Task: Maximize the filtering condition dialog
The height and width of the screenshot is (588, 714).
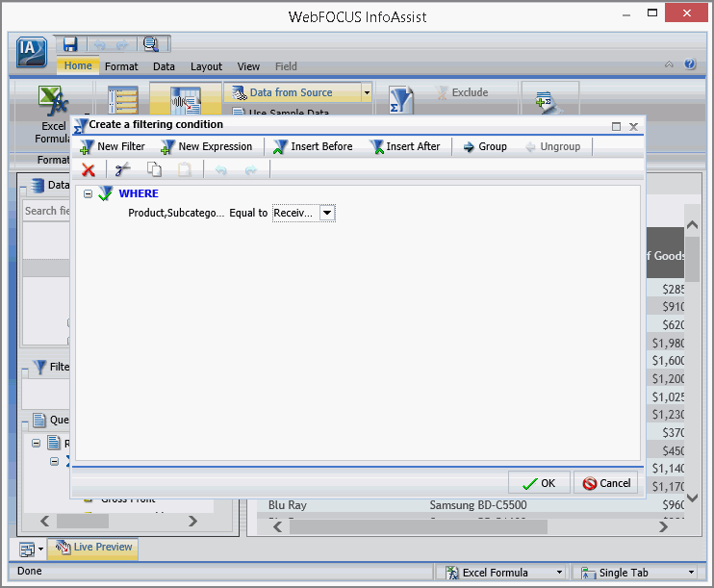Action: pos(616,127)
